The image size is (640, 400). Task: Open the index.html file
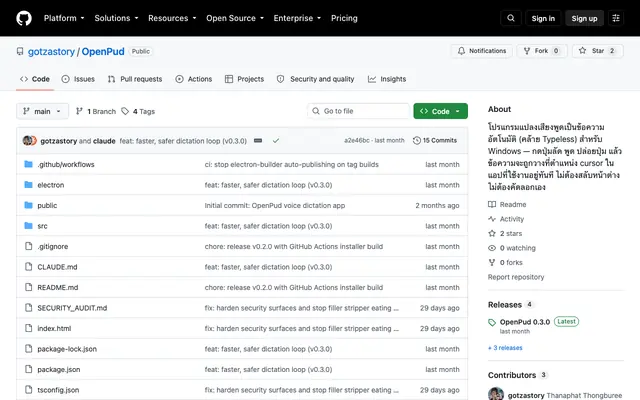[x=54, y=328]
